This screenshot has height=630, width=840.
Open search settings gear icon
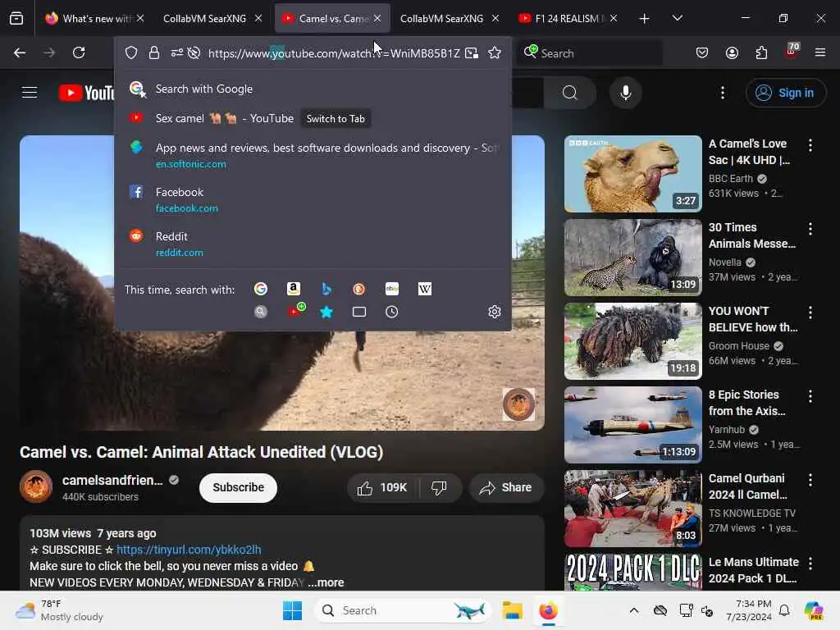point(495,312)
